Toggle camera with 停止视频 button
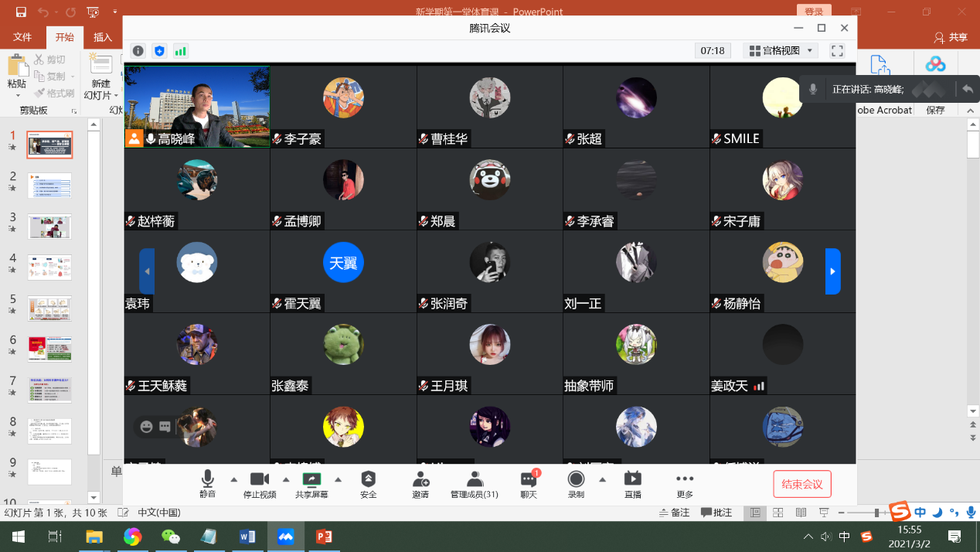The height and width of the screenshot is (552, 980). [x=260, y=484]
